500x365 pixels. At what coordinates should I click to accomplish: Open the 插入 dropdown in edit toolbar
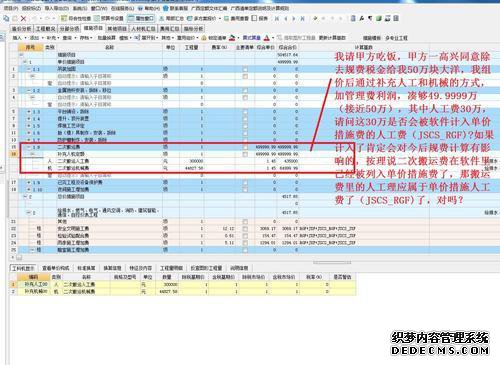coord(18,38)
